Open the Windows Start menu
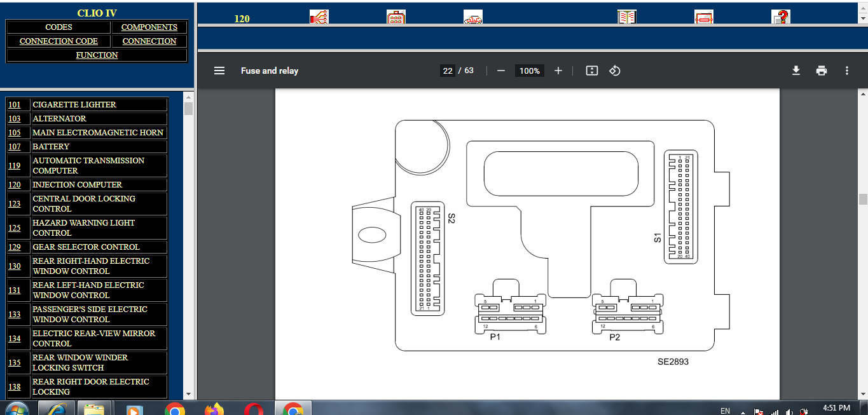Screen dimensions: 868x415 click(17, 409)
